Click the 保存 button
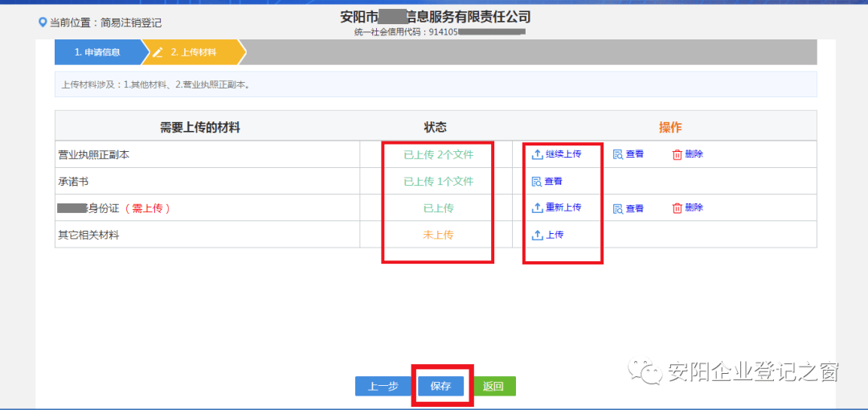 point(440,386)
